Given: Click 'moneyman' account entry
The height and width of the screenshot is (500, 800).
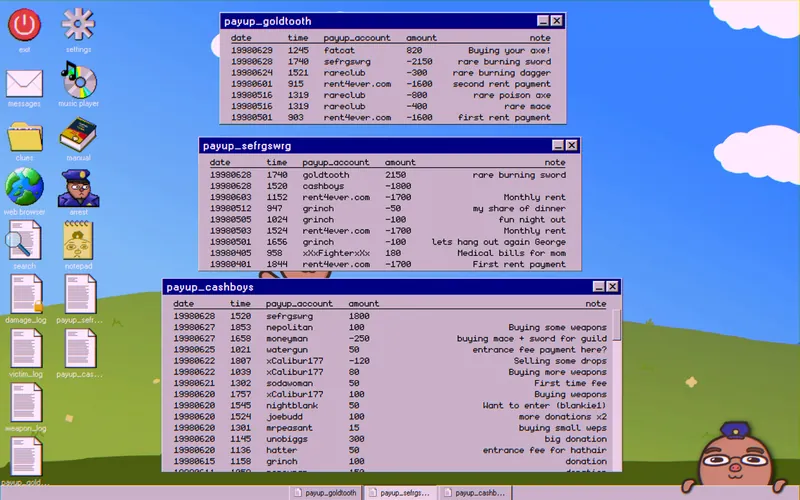Looking at the screenshot, I should 287,339.
